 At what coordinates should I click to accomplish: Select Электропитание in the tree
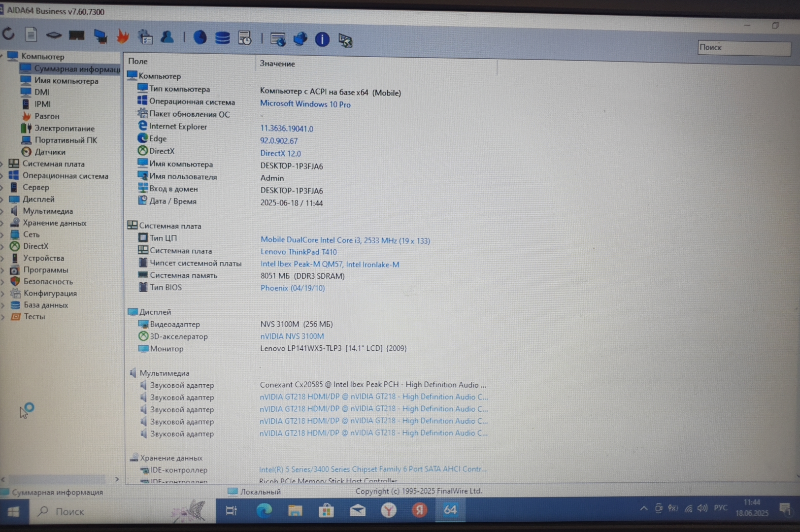(x=65, y=128)
